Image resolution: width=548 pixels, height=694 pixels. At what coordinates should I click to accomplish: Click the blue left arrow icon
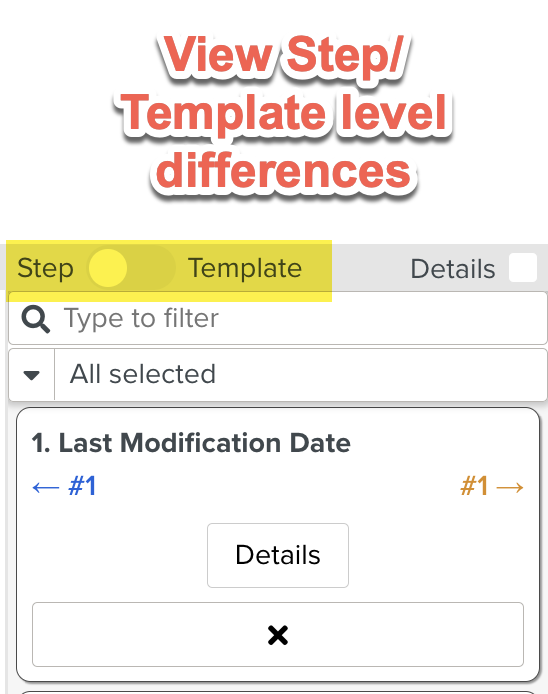[x=46, y=487]
